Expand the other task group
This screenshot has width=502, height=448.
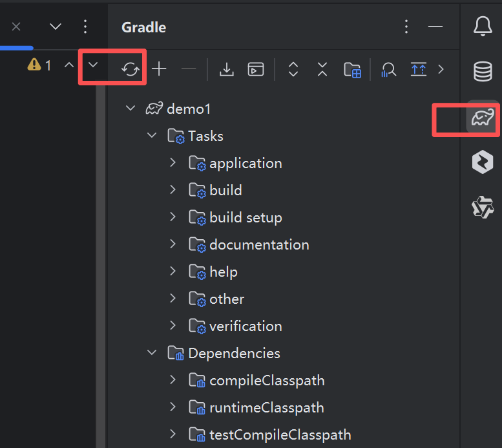[x=173, y=299]
